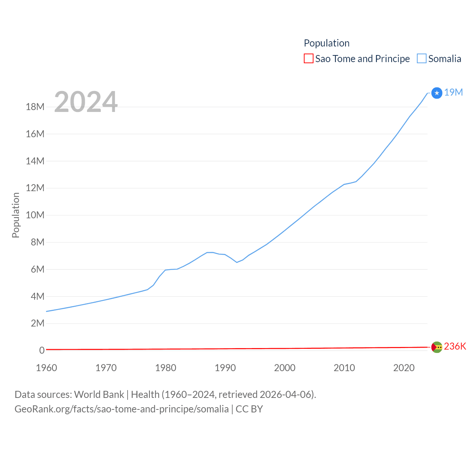Image resolution: width=476 pixels, height=476 pixels.
Task: Click the Sao Tome and Principe flag icon
Action: click(437, 347)
